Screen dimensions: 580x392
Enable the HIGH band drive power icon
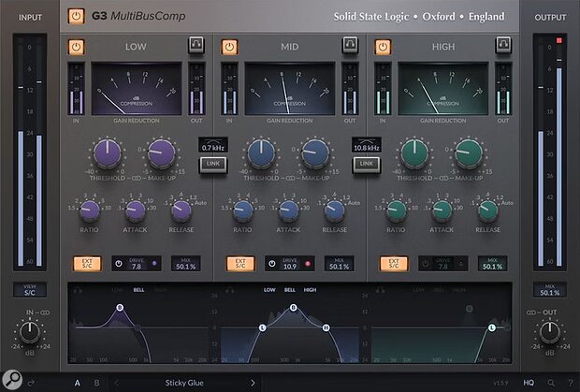click(426, 264)
